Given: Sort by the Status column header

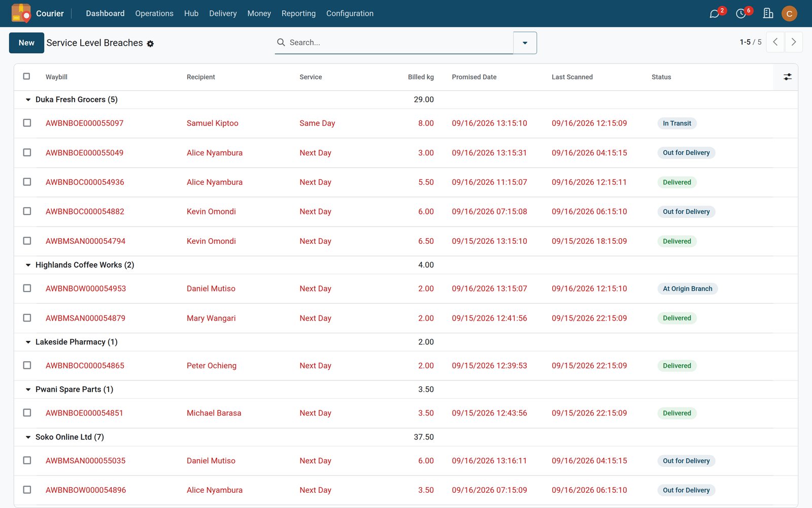Looking at the screenshot, I should 661,77.
